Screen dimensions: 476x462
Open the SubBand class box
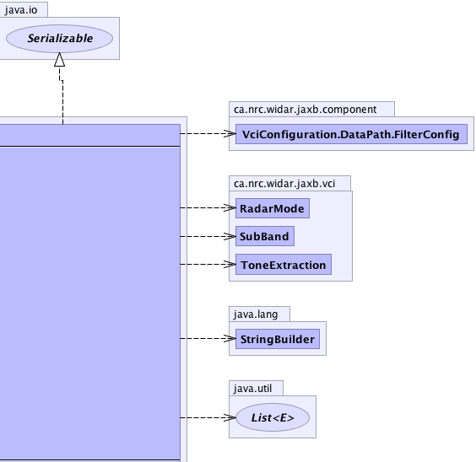(x=265, y=236)
